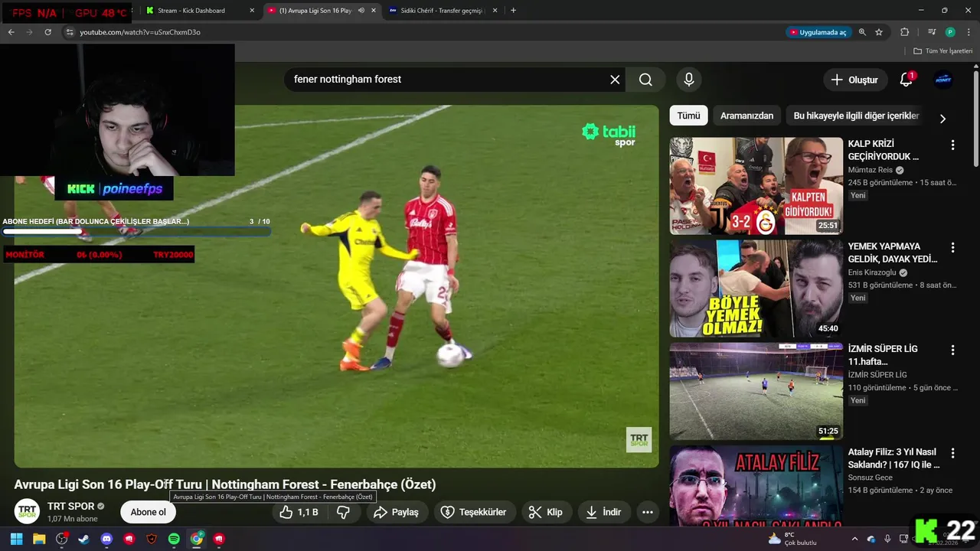Open İZMİR SÜPER LİG match thumbnail

(756, 391)
